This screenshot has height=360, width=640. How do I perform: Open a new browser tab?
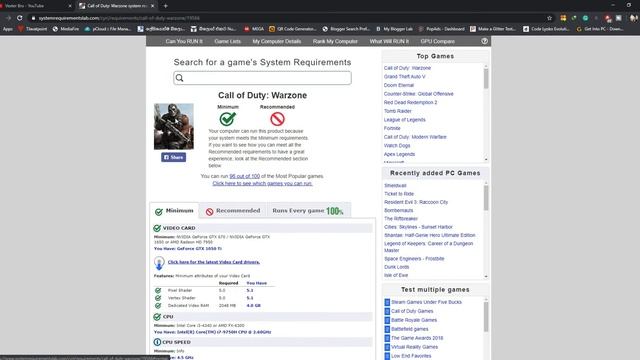click(x=165, y=6)
